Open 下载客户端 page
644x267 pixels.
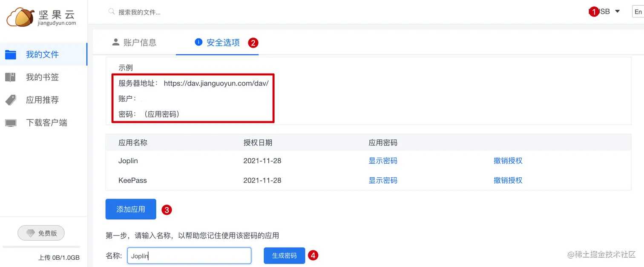(43, 123)
